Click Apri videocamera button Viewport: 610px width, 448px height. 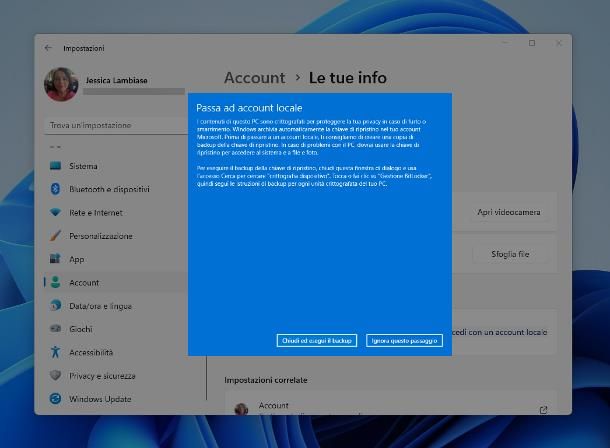click(x=508, y=212)
